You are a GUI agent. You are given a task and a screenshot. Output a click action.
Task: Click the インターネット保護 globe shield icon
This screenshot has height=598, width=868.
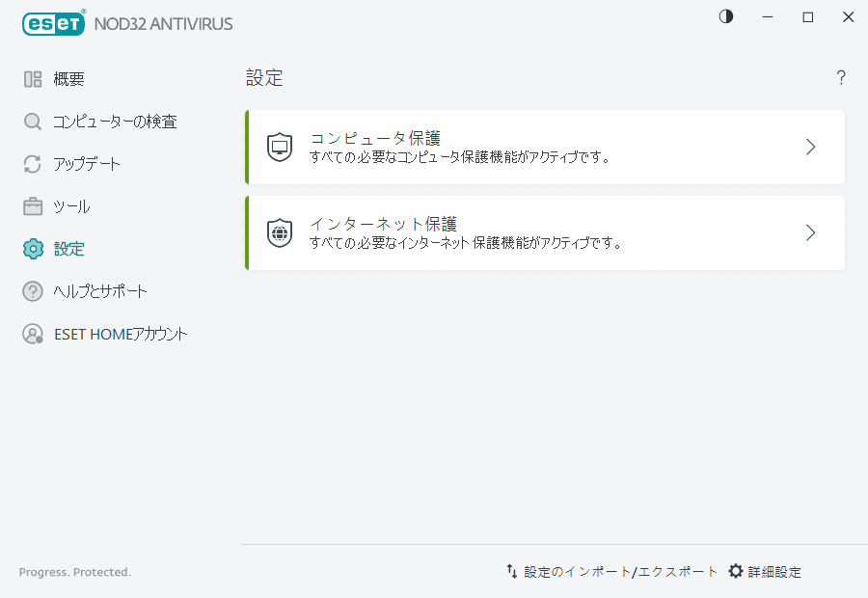280,231
